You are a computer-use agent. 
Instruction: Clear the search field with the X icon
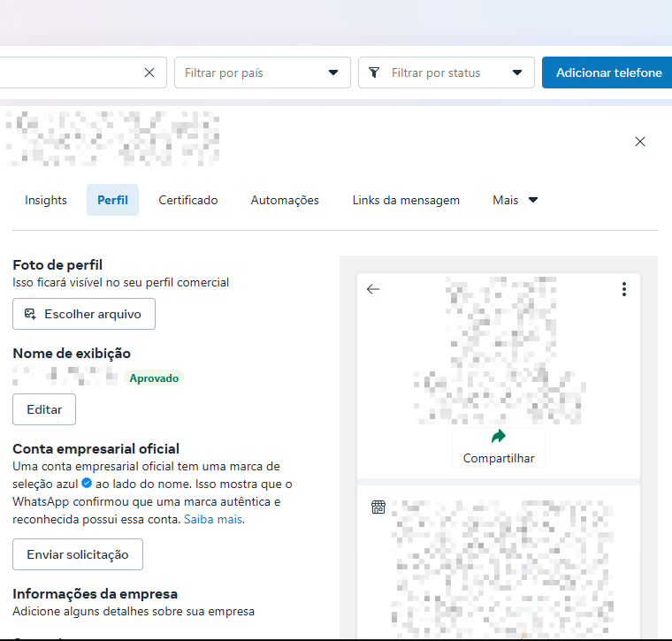(x=149, y=72)
